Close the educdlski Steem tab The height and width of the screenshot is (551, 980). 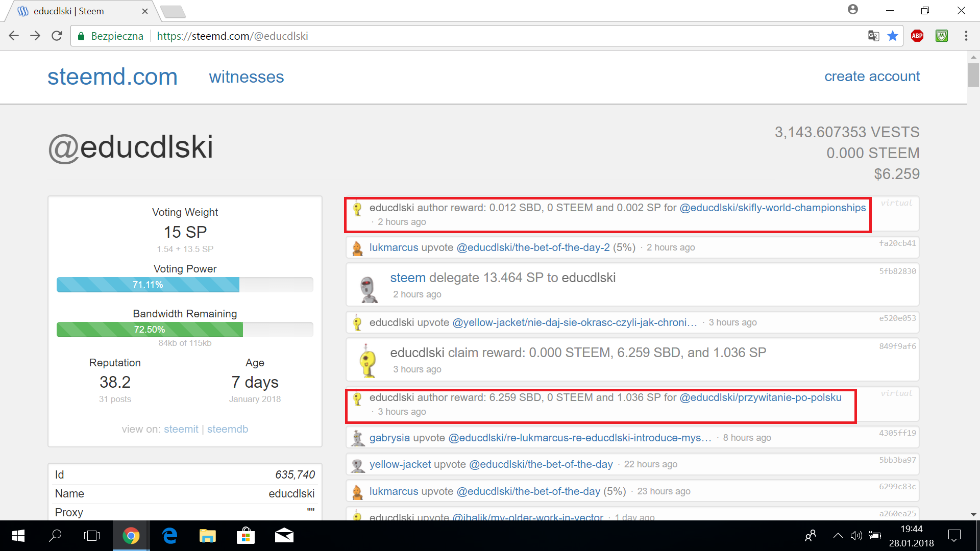145,11
